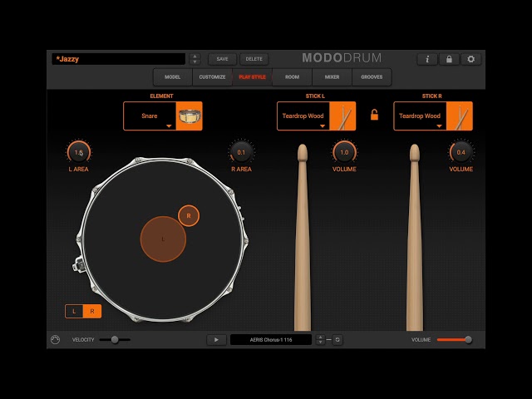Click the MODODRUM logo
Image resolution: width=532 pixels, height=399 pixels.
(x=342, y=58)
